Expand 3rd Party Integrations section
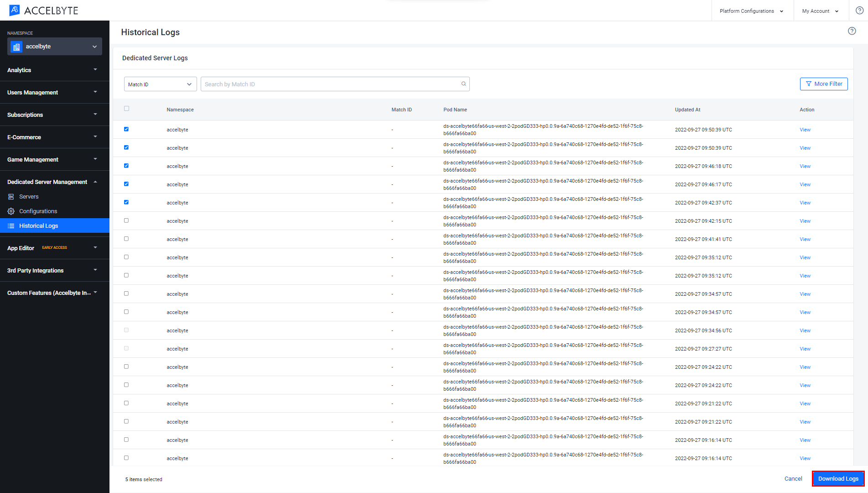This screenshot has height=493, width=868. click(x=55, y=270)
